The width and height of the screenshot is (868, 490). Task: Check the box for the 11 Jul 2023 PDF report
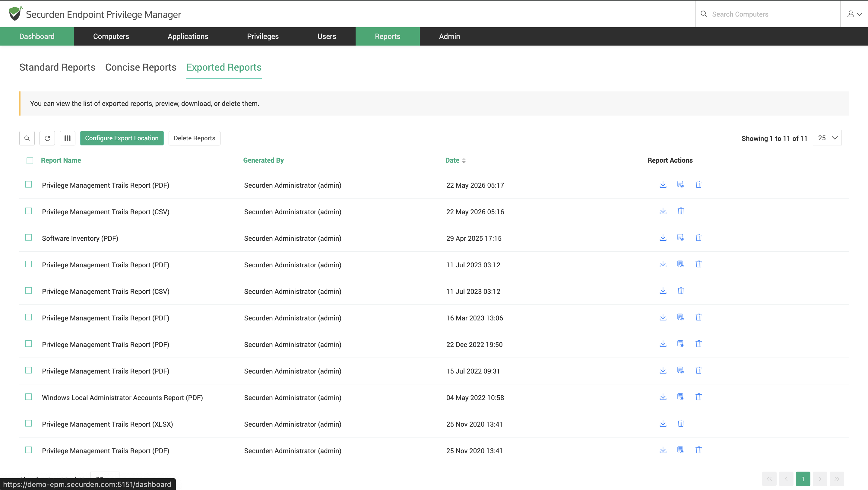tap(29, 264)
